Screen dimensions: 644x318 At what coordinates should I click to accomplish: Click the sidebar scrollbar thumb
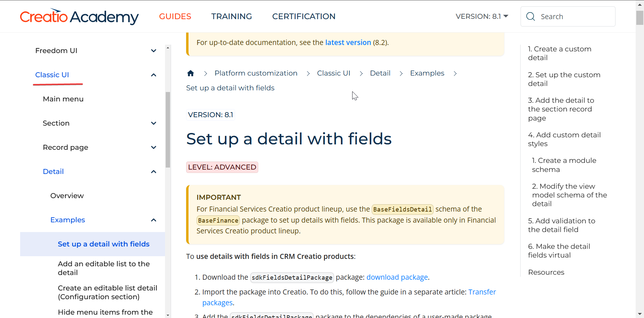tap(168, 130)
